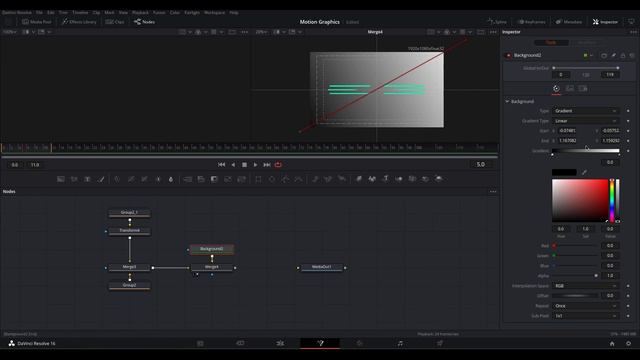Open the Sub Pixel dropdown
The image size is (640, 360).
point(586,316)
